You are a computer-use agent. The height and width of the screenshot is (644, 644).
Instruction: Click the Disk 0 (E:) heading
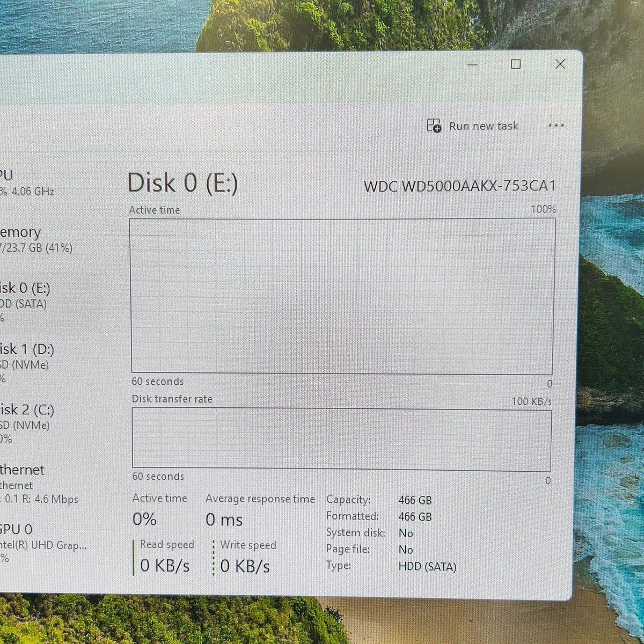[182, 183]
